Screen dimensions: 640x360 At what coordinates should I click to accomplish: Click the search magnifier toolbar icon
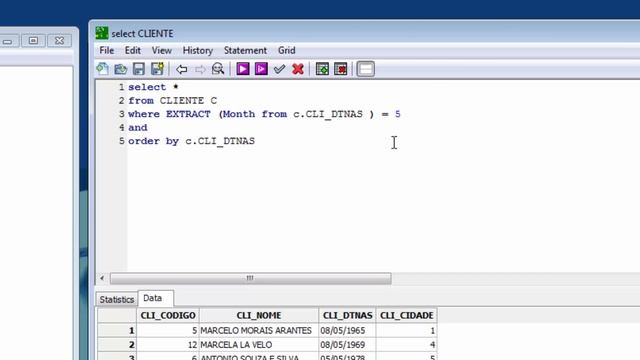tap(218, 69)
